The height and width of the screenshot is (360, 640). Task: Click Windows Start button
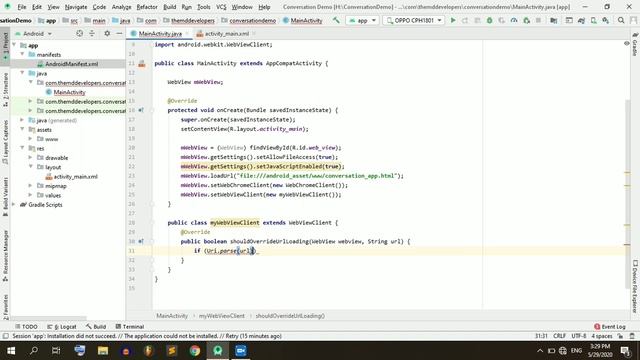click(11, 351)
